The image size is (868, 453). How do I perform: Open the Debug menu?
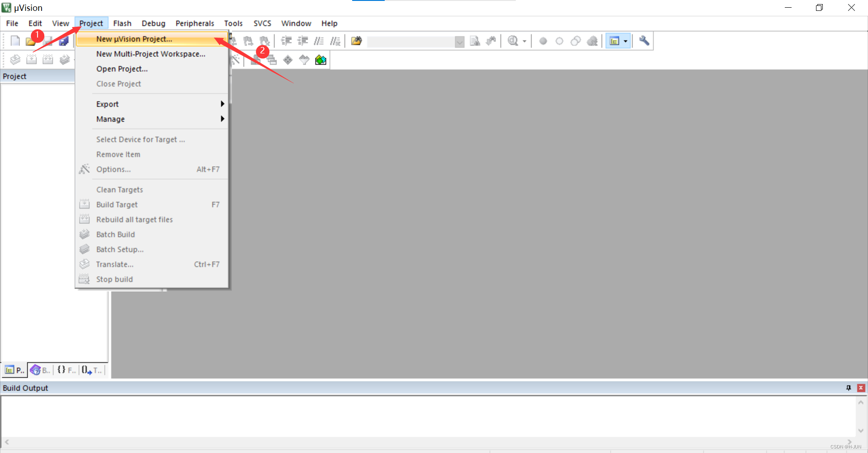[x=154, y=24]
